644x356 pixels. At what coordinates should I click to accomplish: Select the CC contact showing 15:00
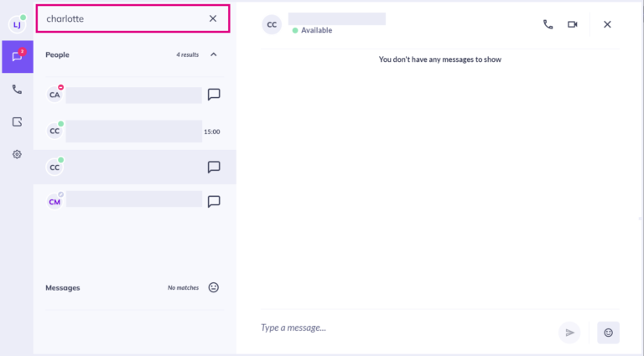point(135,132)
